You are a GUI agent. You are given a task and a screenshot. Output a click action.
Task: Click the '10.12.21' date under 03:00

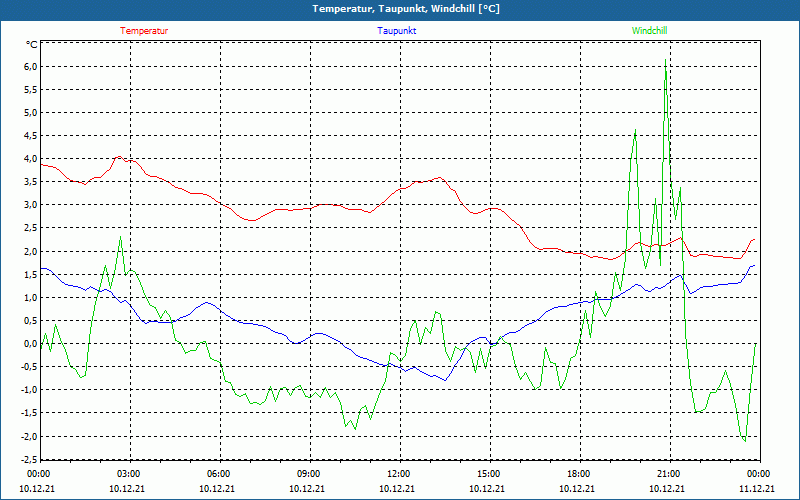[127, 488]
